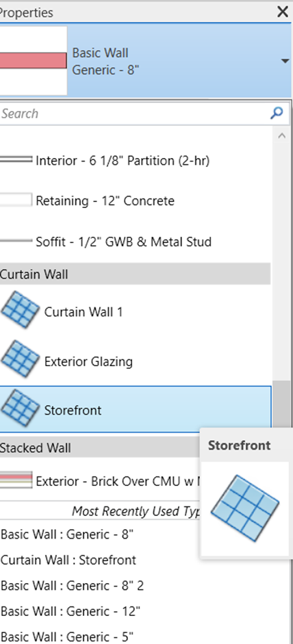Click the Soffit GWB & Metal Stud line icon

click(16, 241)
